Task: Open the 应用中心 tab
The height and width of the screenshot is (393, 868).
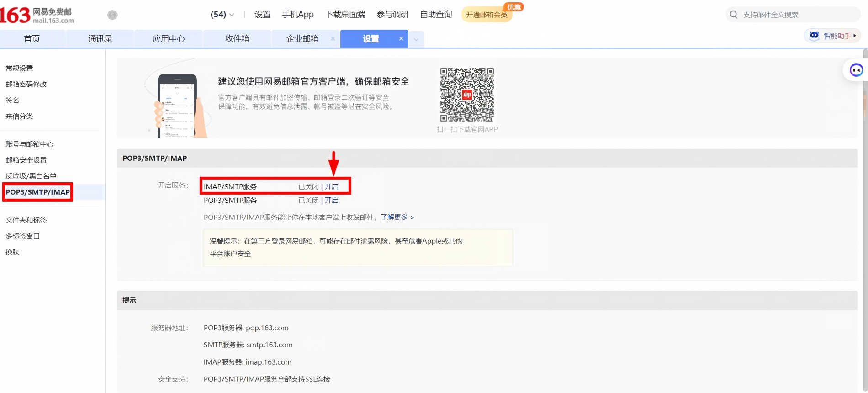Action: point(169,39)
